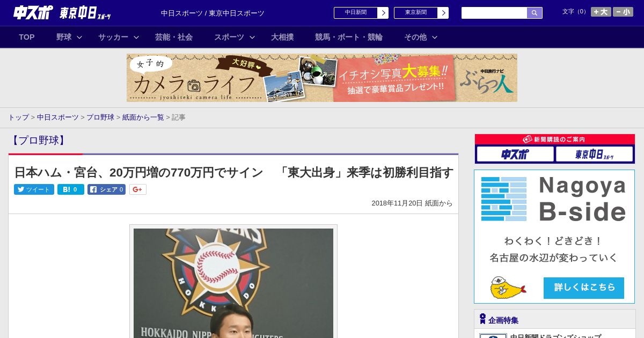Image resolution: width=644 pixels, height=338 pixels.
Task: Decrease text size with －小 button
Action: tap(623, 12)
